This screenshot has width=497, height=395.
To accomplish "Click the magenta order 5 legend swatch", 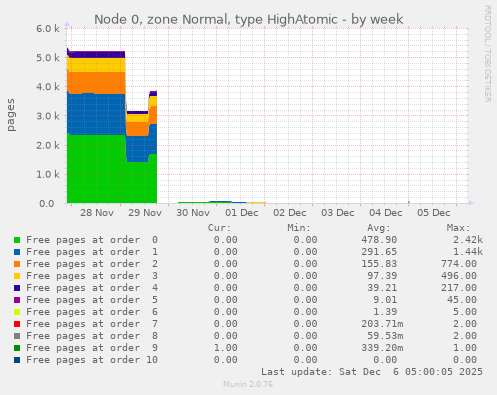I will (17, 300).
